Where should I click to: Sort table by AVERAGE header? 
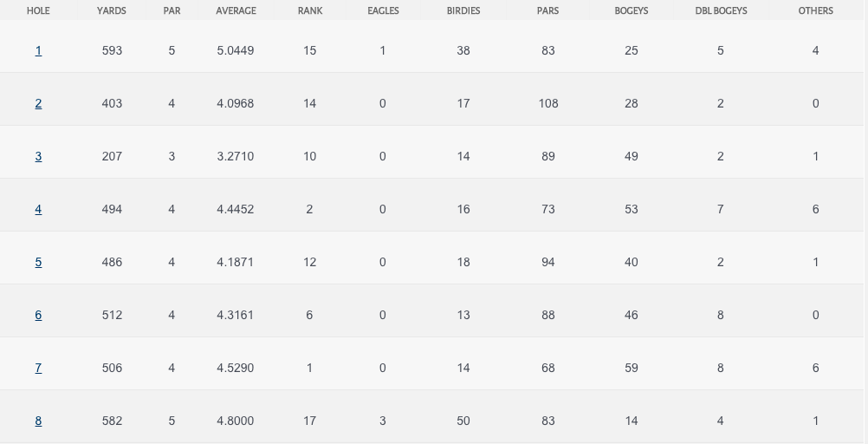click(x=236, y=11)
